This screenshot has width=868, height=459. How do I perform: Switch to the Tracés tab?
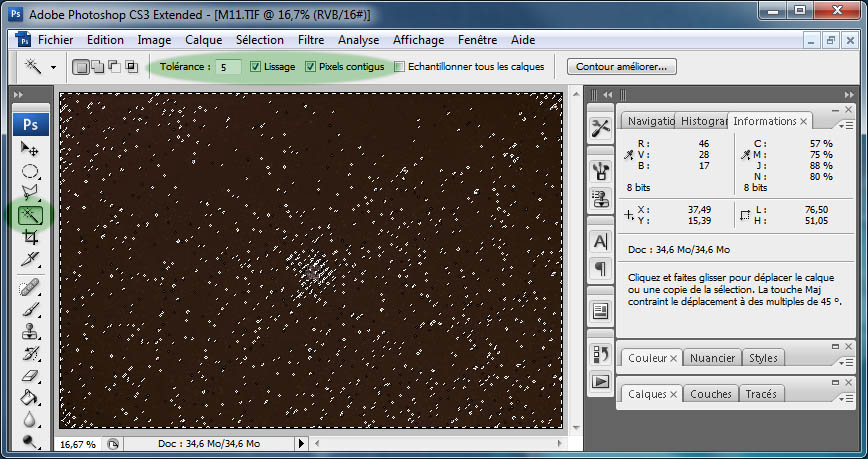(761, 394)
